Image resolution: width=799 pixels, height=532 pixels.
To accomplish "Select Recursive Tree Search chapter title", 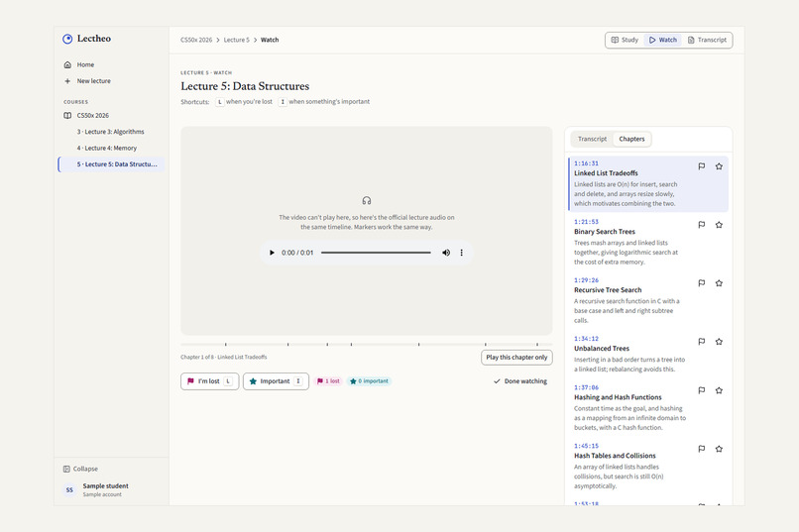I will click(x=608, y=290).
